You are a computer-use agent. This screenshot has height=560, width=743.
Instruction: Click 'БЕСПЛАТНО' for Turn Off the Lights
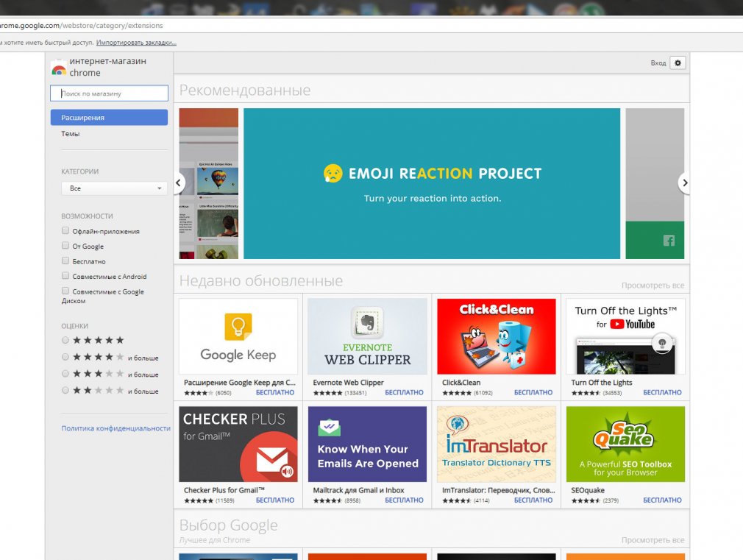tap(662, 393)
